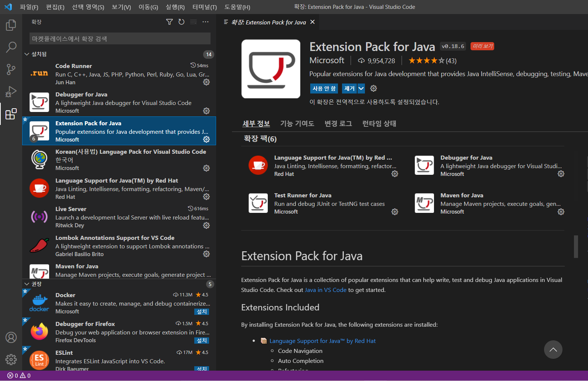
Task: Open gear for Language Support in pack list
Action: pyautogui.click(x=395, y=174)
